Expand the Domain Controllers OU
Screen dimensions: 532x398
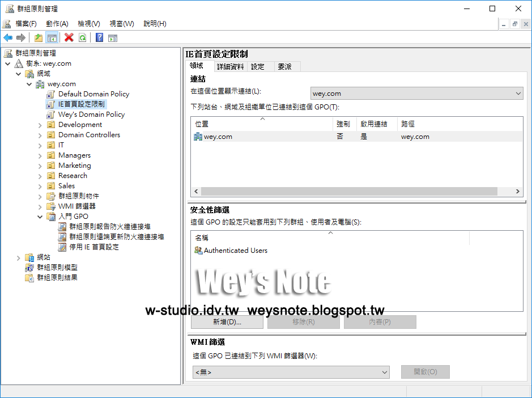click(x=40, y=135)
